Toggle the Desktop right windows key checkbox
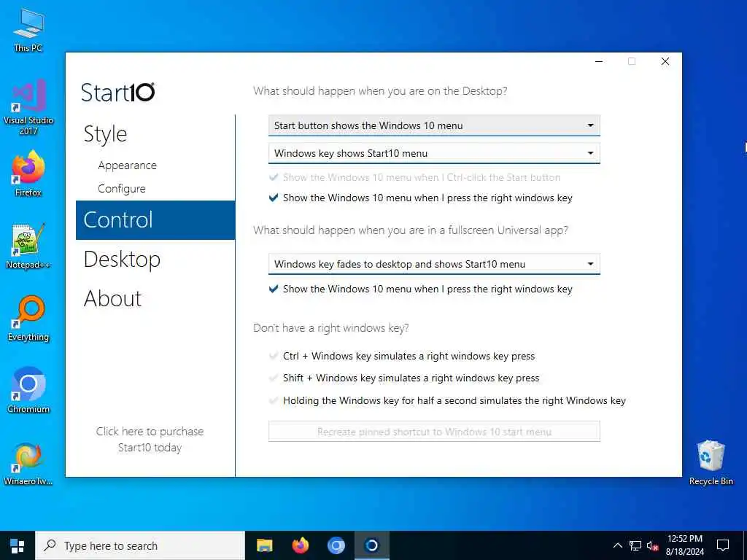Screen dimensions: 747x560 pos(274,198)
